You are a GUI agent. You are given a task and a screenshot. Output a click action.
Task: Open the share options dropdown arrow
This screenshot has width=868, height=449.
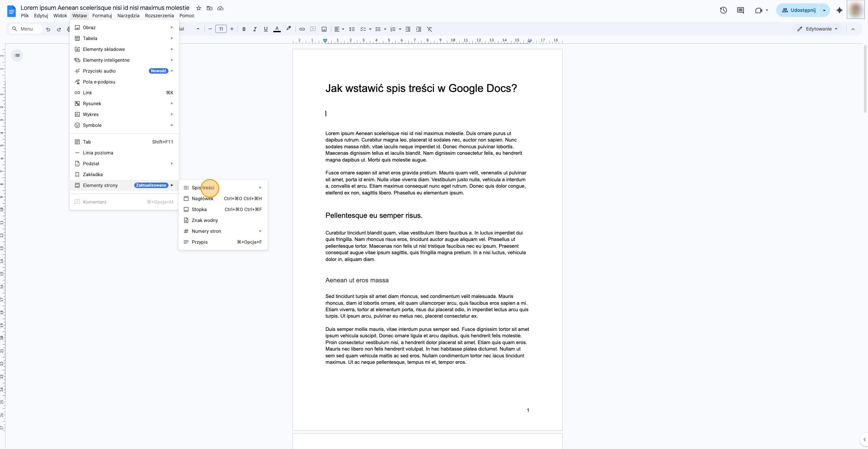click(x=824, y=10)
